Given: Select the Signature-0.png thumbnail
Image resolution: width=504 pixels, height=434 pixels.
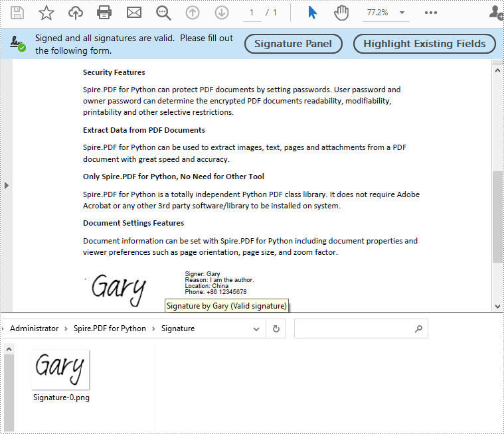Looking at the screenshot, I should click(x=60, y=370).
